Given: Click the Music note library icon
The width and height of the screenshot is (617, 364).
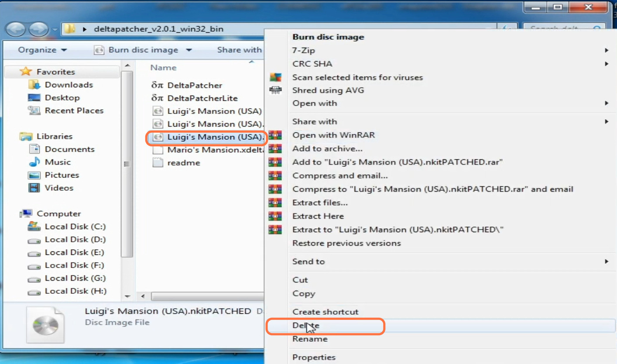Looking at the screenshot, I should coord(34,162).
